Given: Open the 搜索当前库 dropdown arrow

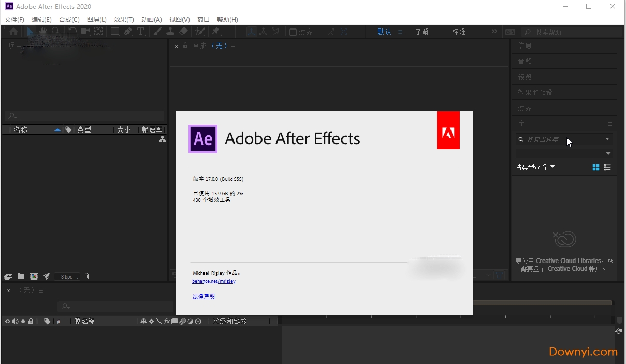Looking at the screenshot, I should tap(607, 139).
